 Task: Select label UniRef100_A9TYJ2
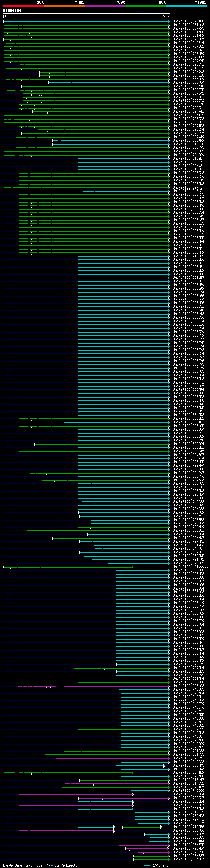pyautogui.click(x=188, y=560)
